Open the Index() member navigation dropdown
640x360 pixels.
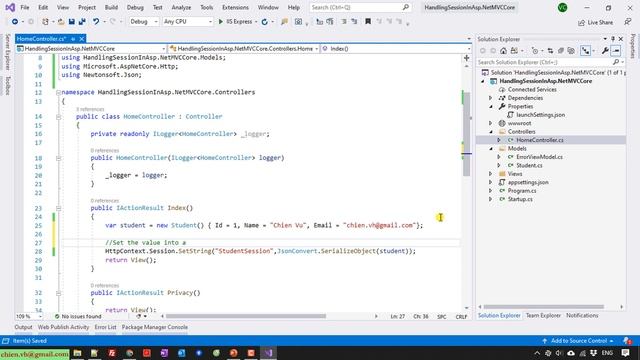point(396,49)
